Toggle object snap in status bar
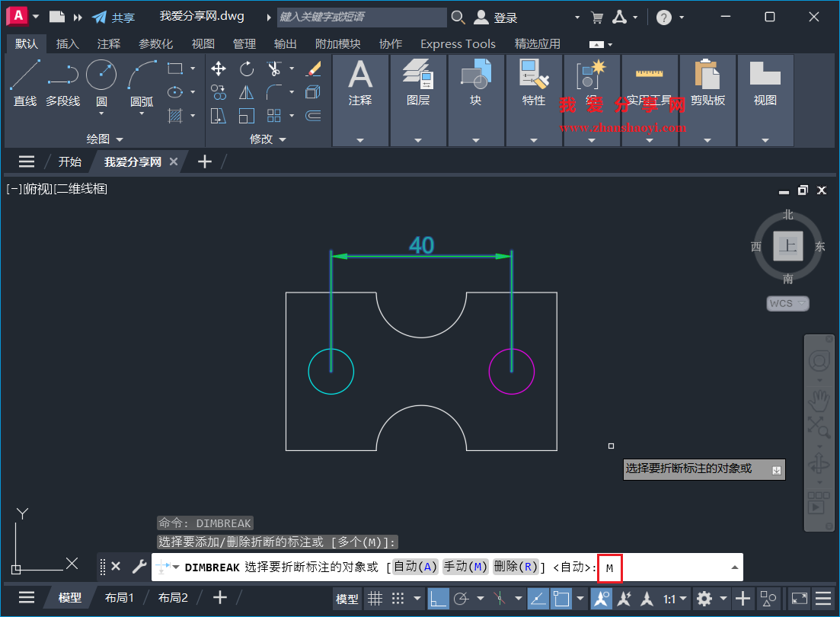This screenshot has height=617, width=840. [x=561, y=599]
